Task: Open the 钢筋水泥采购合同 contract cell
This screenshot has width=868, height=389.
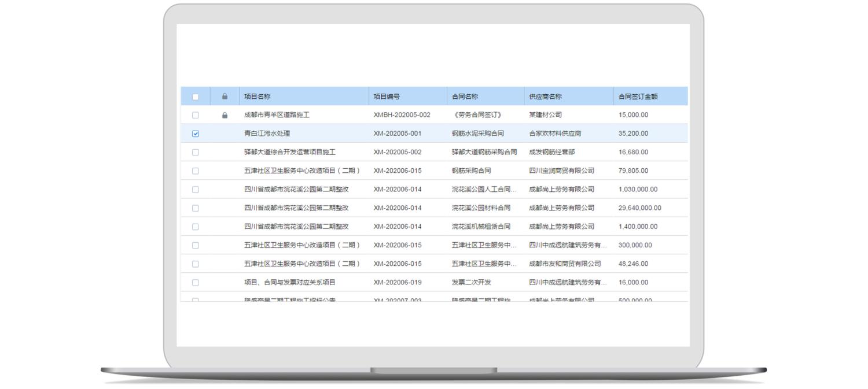Action: (477, 134)
